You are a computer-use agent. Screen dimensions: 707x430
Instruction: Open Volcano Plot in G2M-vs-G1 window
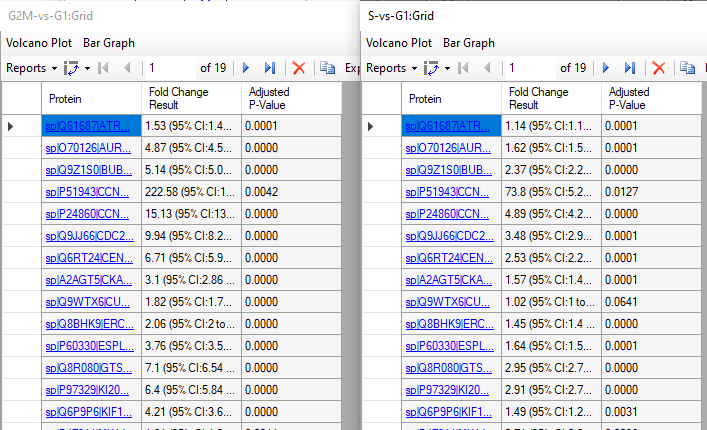pyautogui.click(x=39, y=43)
